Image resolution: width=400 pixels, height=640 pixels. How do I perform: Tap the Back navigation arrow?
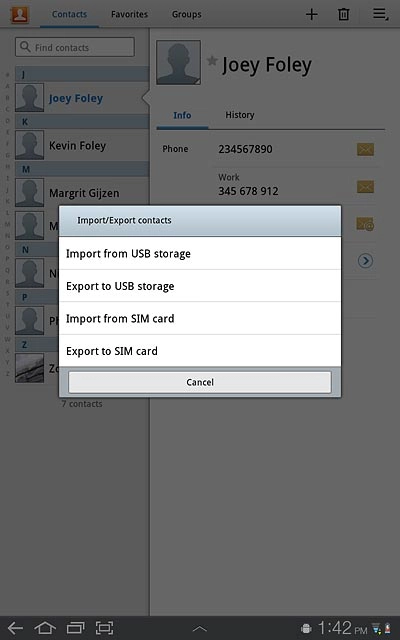(16, 628)
